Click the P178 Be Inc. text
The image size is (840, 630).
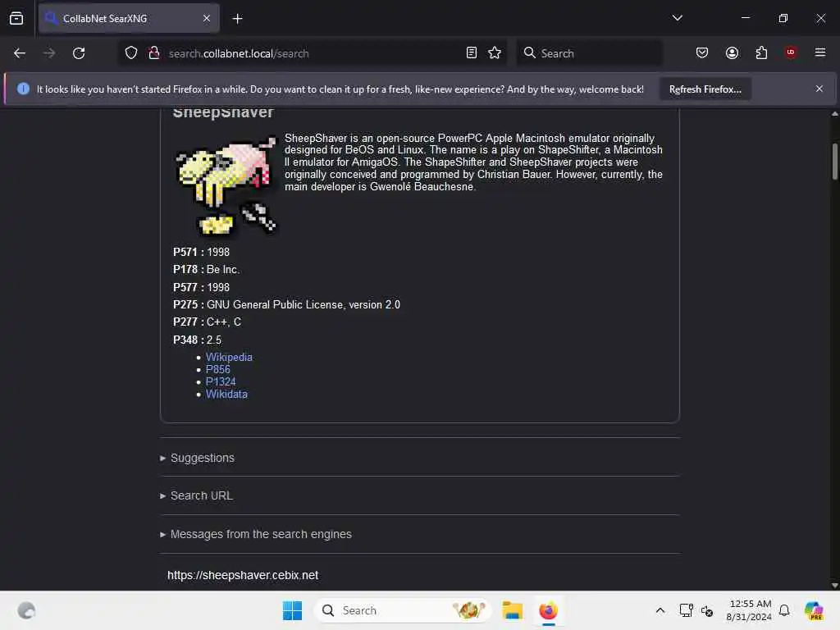coord(206,269)
